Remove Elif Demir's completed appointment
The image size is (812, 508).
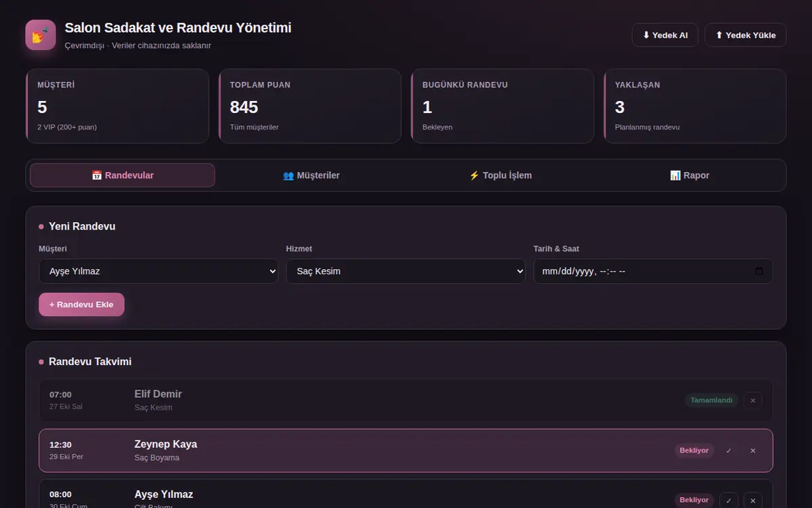click(x=753, y=400)
